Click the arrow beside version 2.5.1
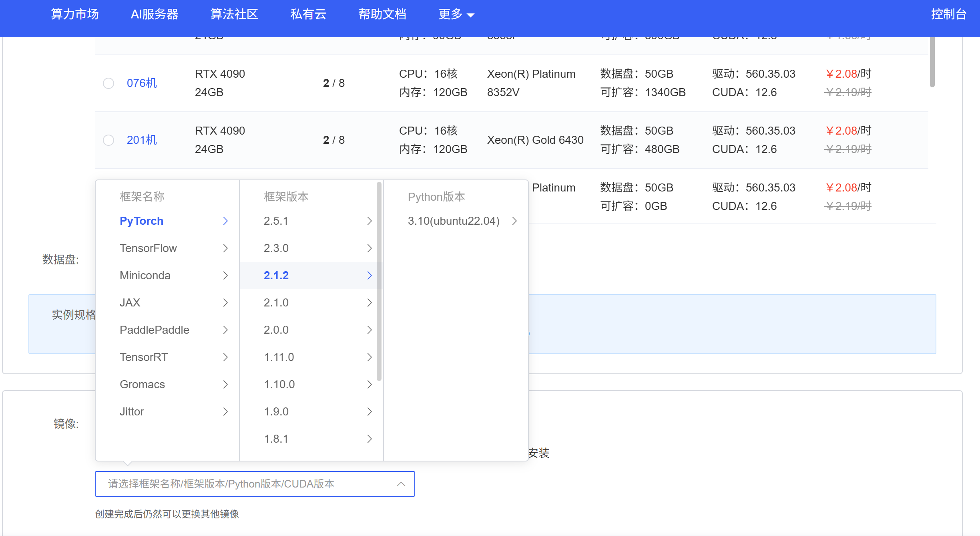 370,221
